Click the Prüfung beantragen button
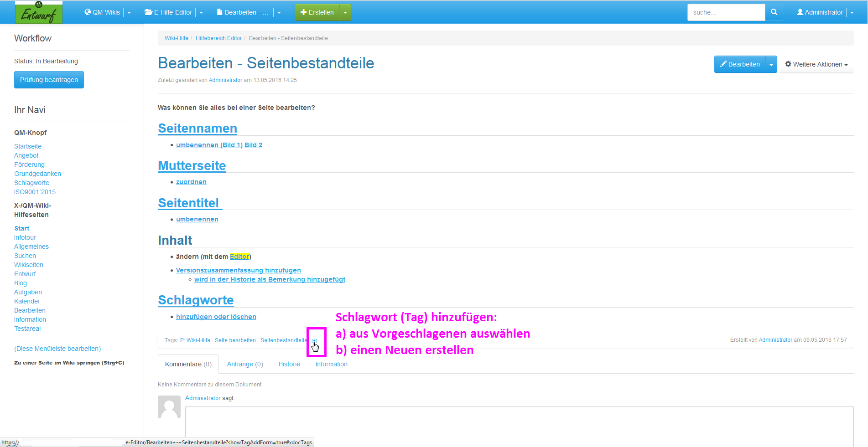Viewport: 868px width, 447px height. coord(49,80)
